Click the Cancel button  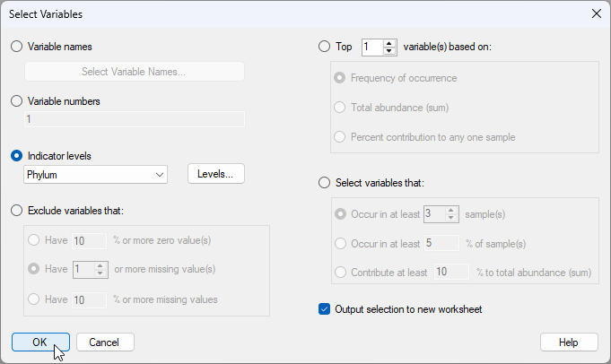click(105, 342)
